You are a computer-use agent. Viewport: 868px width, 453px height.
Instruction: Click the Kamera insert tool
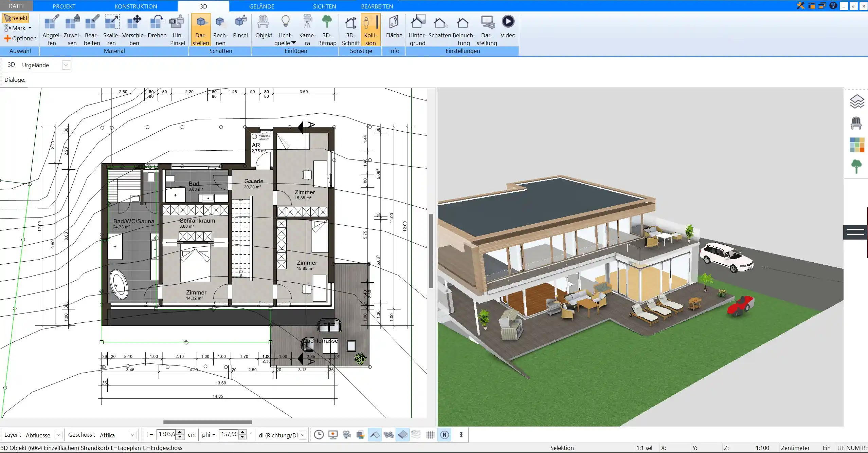pyautogui.click(x=307, y=30)
